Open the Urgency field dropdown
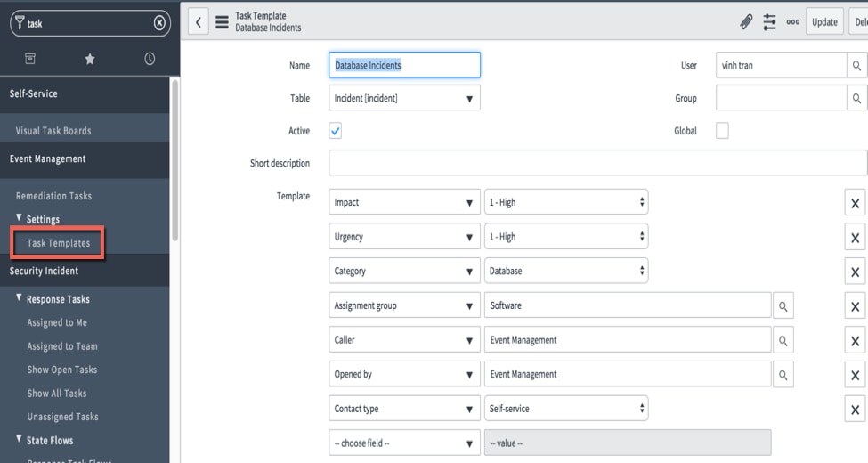Viewport: 868px width, 463px height. tap(404, 237)
